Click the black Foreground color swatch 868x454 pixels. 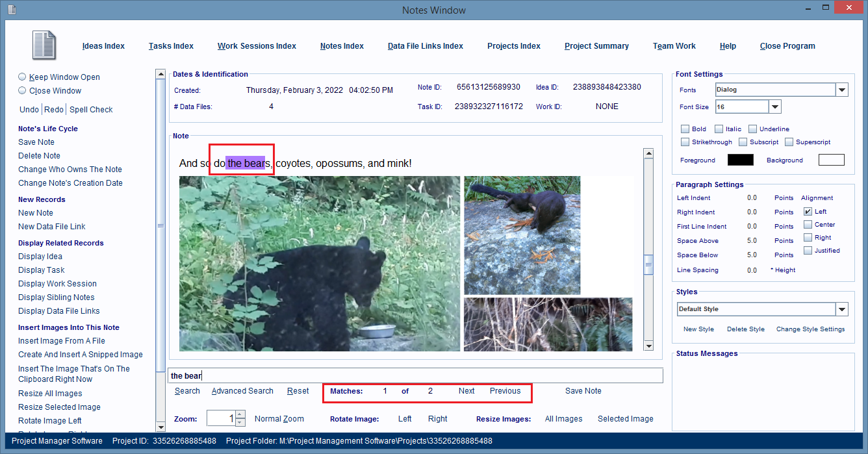[740, 160]
